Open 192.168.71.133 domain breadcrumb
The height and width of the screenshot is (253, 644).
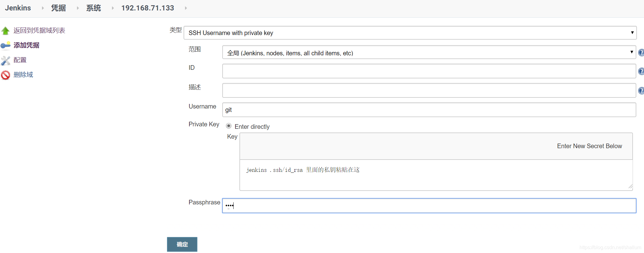coord(148,8)
